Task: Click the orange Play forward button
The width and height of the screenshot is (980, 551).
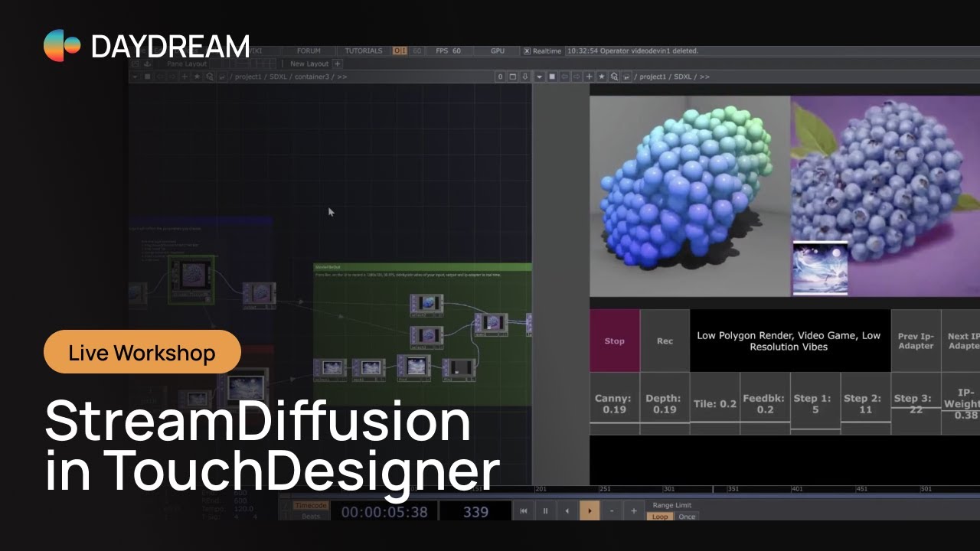Action: 590,511
